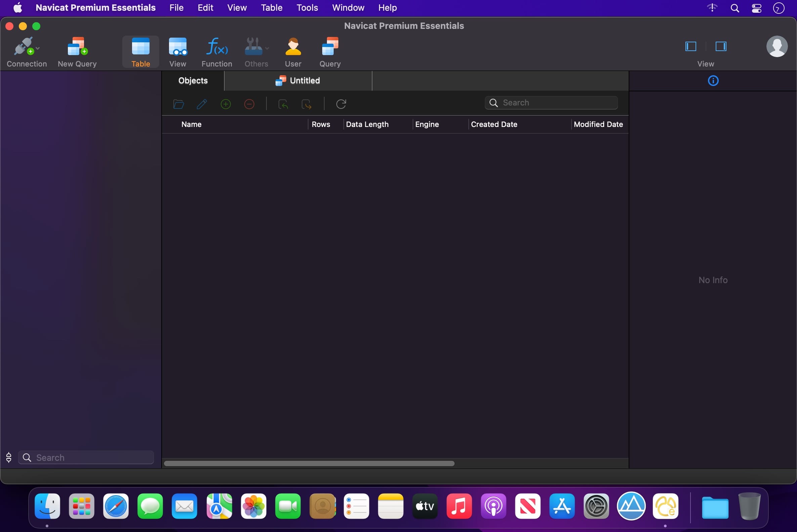Open the Trash in the dock
The height and width of the screenshot is (532, 797).
(x=749, y=506)
